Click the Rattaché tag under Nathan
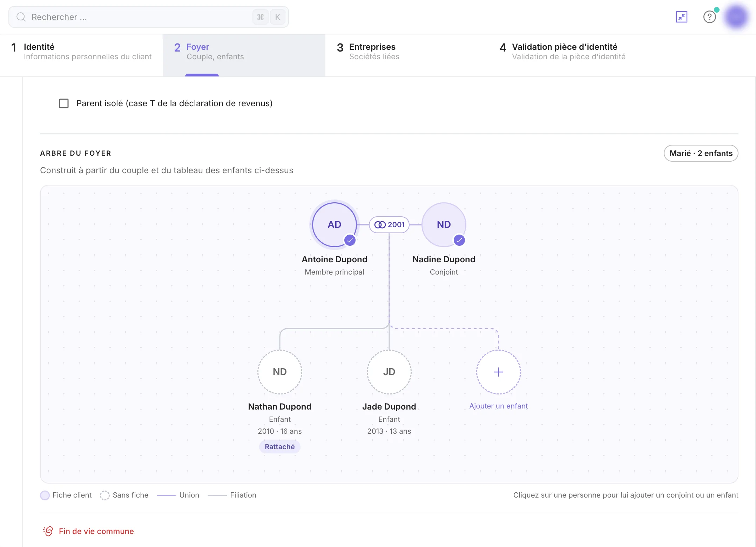Viewport: 756px width, 547px height. tap(279, 447)
